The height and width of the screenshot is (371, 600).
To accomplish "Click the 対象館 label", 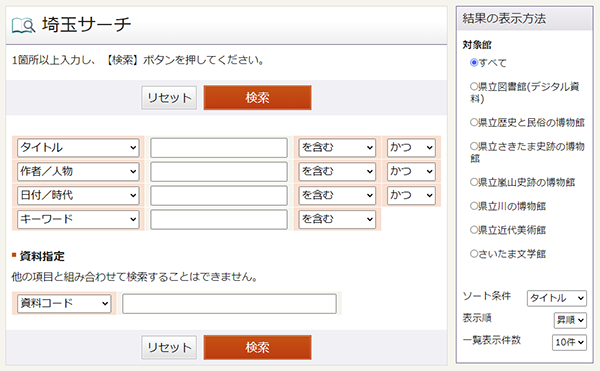I will click(477, 45).
